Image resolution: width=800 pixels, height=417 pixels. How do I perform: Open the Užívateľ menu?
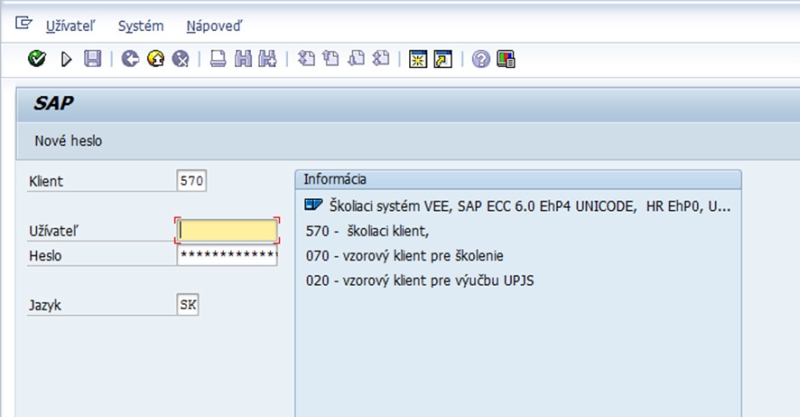(x=70, y=26)
